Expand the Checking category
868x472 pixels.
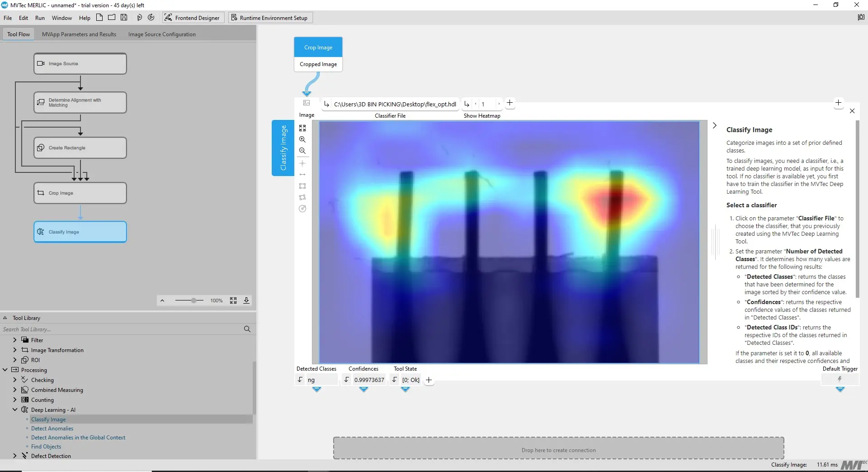point(15,380)
